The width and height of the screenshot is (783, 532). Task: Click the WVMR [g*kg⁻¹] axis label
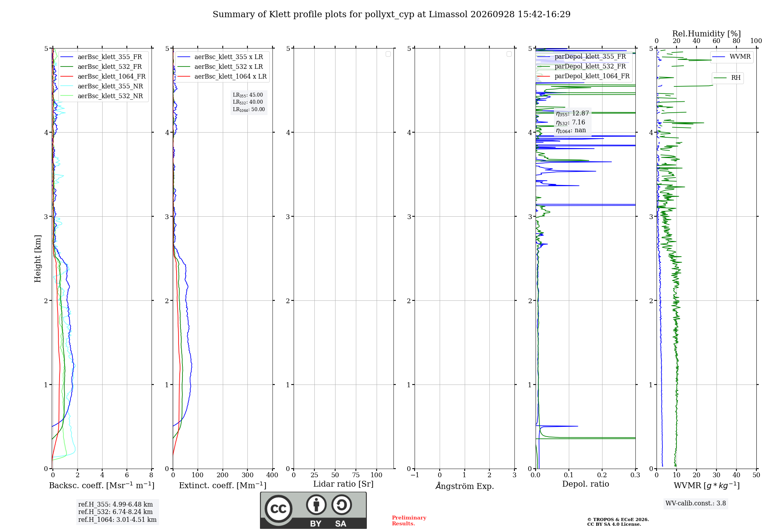[x=707, y=485]
